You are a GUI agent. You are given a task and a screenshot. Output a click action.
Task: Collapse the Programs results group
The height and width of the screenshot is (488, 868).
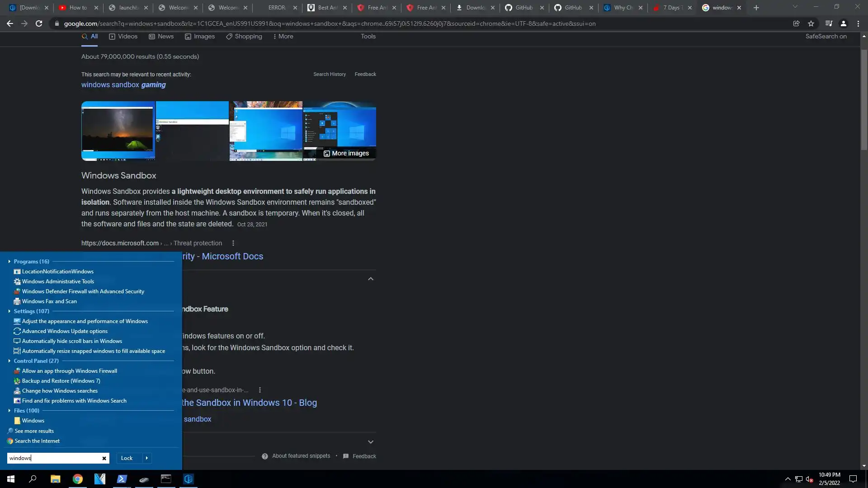pos(9,262)
